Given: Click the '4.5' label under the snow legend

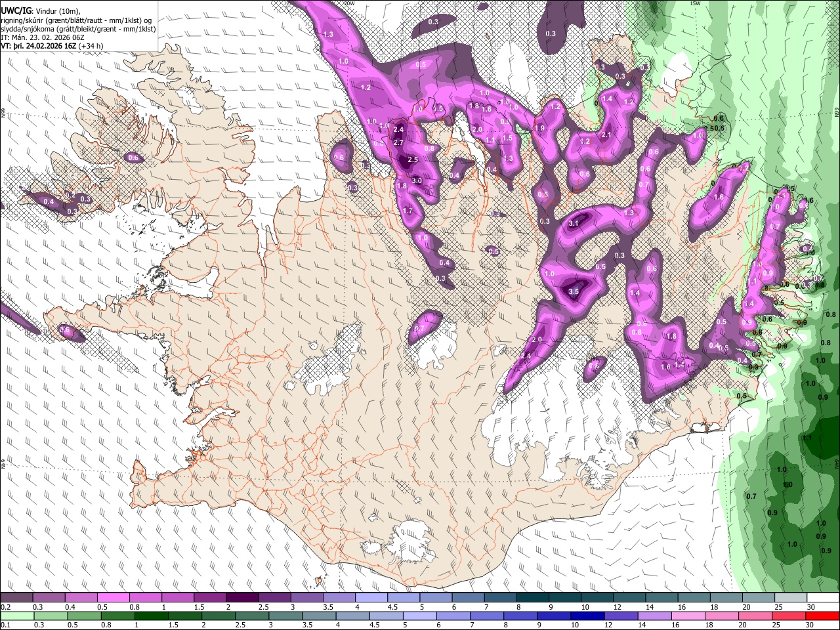Looking at the screenshot, I should coord(392,607).
